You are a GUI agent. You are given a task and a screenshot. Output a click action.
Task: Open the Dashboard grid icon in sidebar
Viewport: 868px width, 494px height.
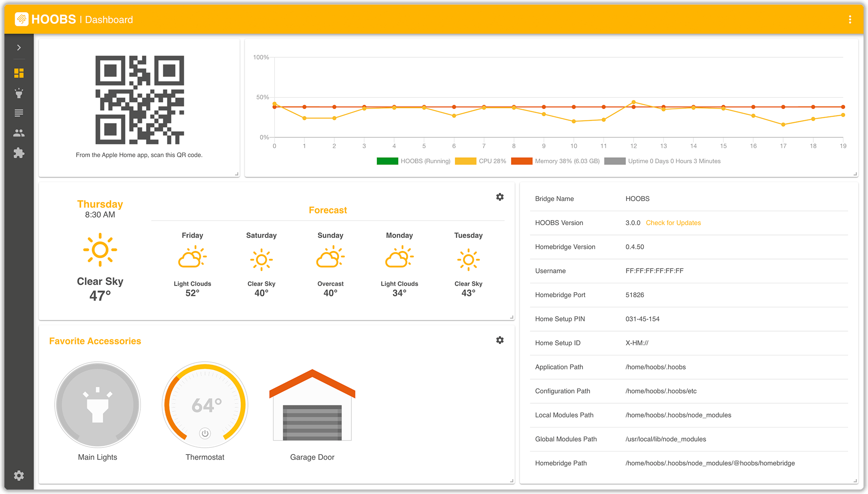19,73
